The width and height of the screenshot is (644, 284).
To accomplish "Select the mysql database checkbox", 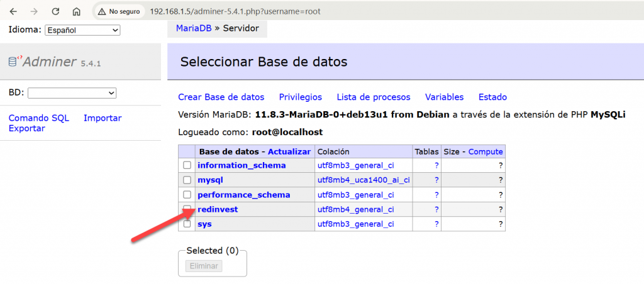I will [187, 180].
